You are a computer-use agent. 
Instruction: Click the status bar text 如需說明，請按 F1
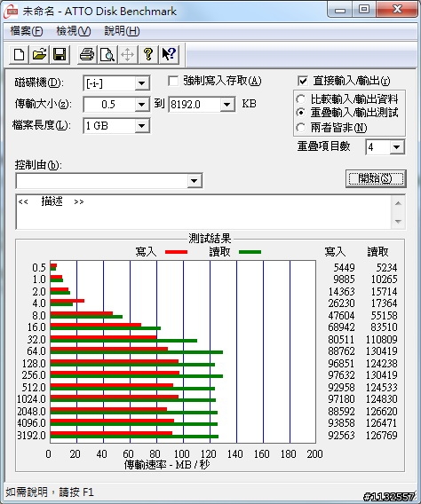(50, 492)
